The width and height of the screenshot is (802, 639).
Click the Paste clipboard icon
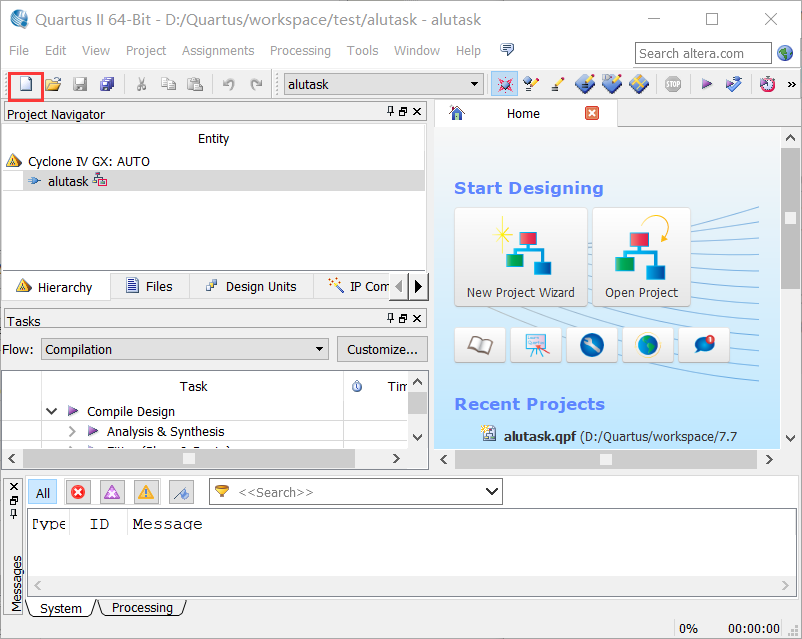click(x=195, y=84)
